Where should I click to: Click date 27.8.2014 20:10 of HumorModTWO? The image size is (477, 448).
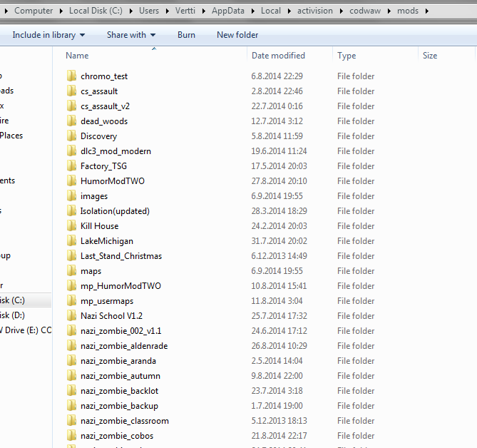(x=279, y=180)
